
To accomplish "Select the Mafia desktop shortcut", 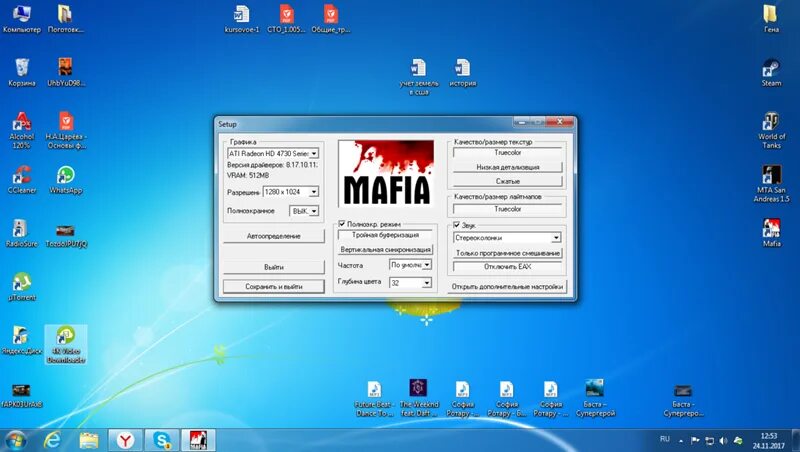I will pyautogui.click(x=771, y=233).
